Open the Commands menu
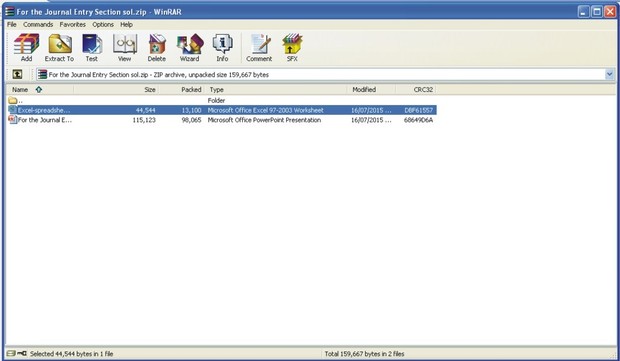This screenshot has height=361, width=620. point(38,25)
